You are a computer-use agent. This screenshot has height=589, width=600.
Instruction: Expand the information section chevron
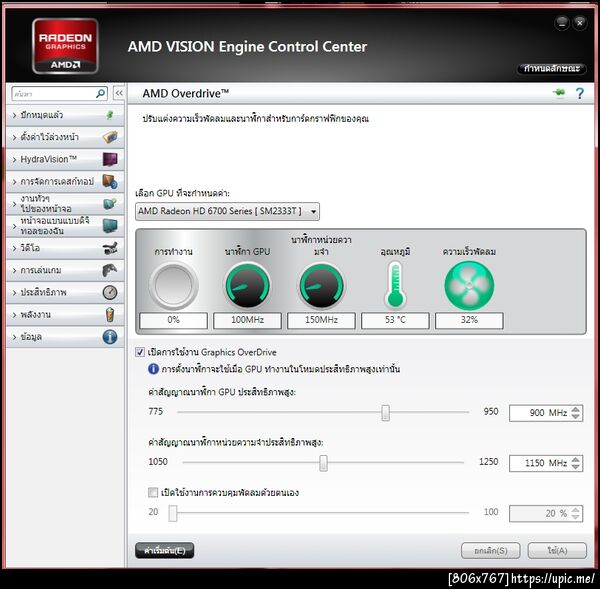click(x=14, y=337)
